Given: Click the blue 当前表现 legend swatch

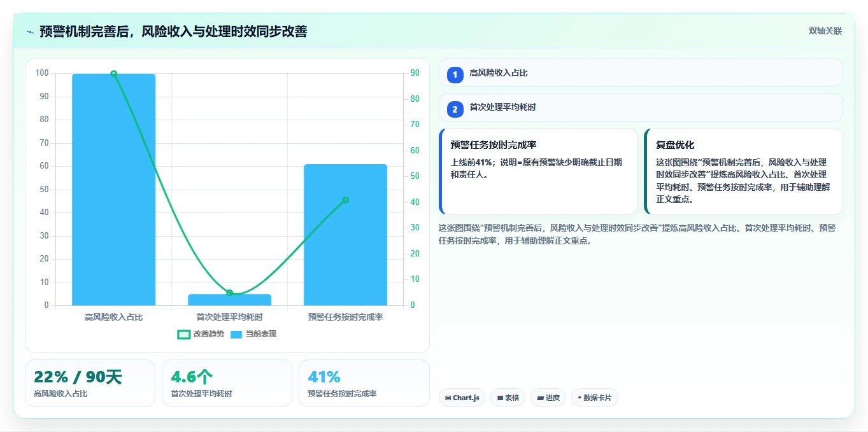Looking at the screenshot, I should pos(236,334).
